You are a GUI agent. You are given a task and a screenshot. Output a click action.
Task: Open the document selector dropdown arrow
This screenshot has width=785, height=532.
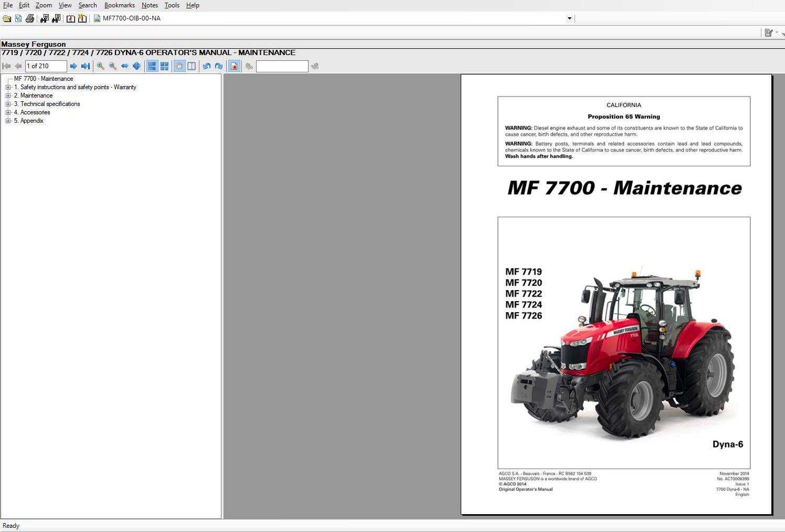tap(569, 18)
